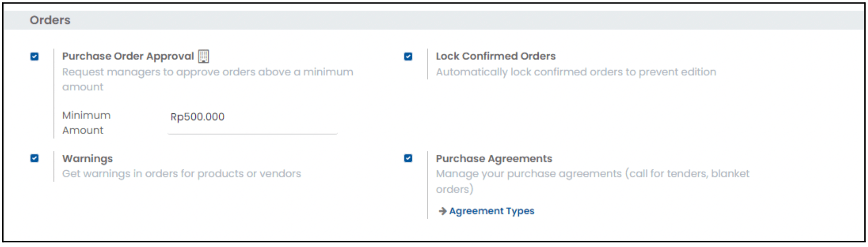The height and width of the screenshot is (247, 868).
Task: Click the 'Automatically lock confirmed orders' description
Action: coord(576,72)
